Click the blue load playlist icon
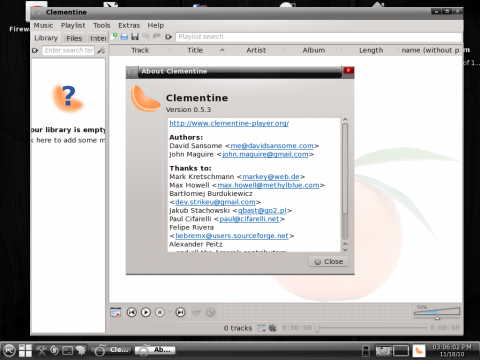 point(124,37)
